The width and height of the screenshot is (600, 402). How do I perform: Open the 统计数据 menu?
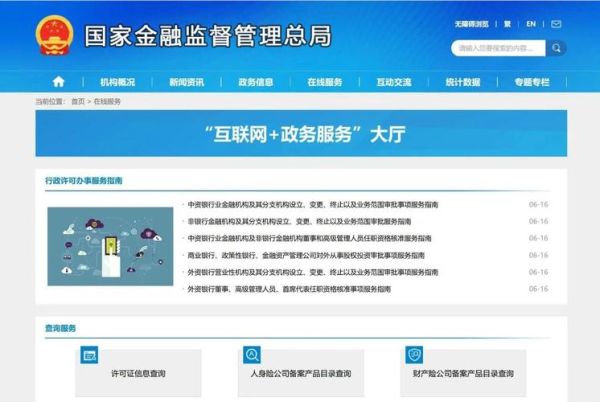(462, 82)
